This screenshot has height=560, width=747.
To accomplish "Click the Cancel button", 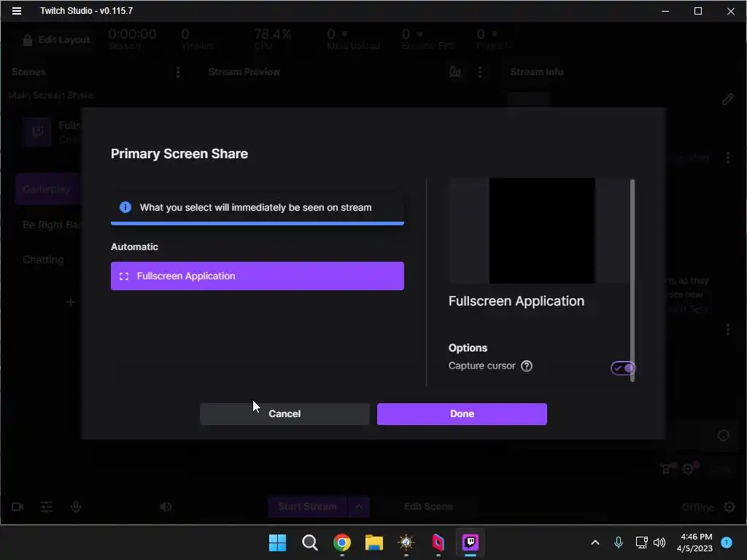I will pos(285,414).
